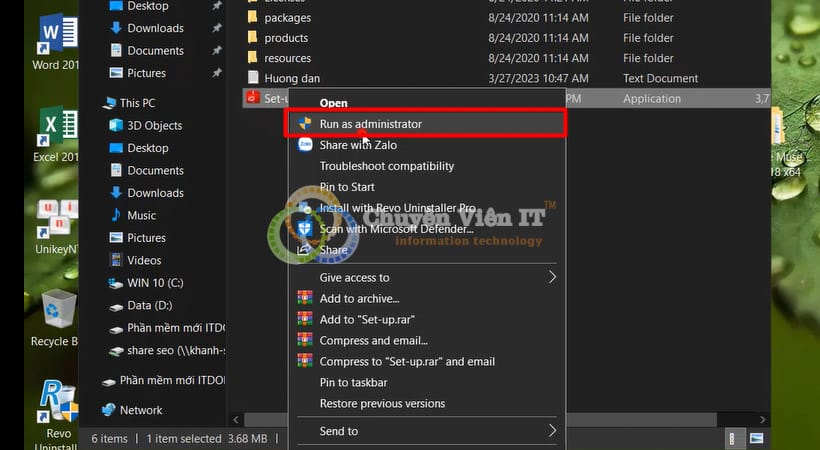Open the Excel 2016 desktop shortcut
The width and height of the screenshot is (820, 450).
56,134
